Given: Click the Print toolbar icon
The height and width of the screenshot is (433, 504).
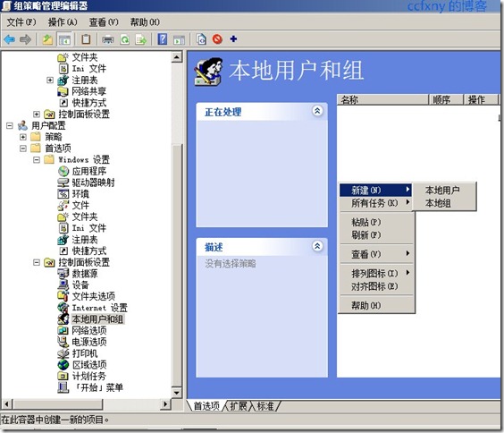Looking at the screenshot, I should coord(107,39).
